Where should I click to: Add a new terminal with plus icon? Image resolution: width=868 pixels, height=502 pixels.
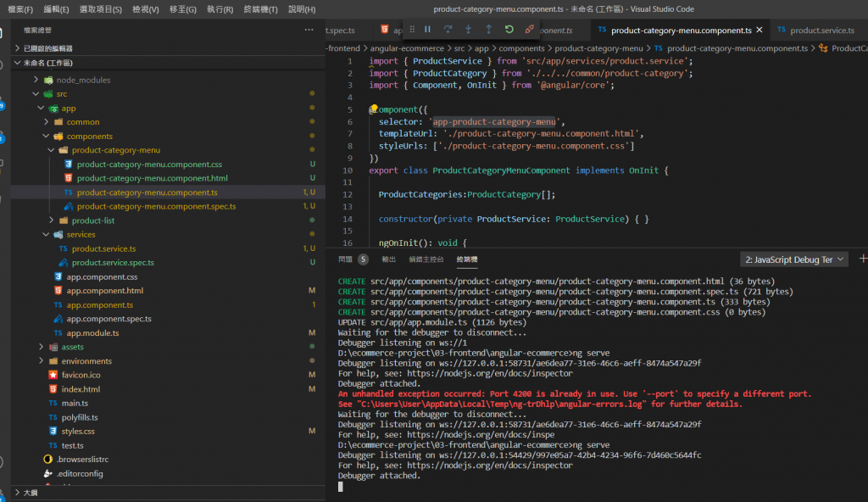click(862, 259)
